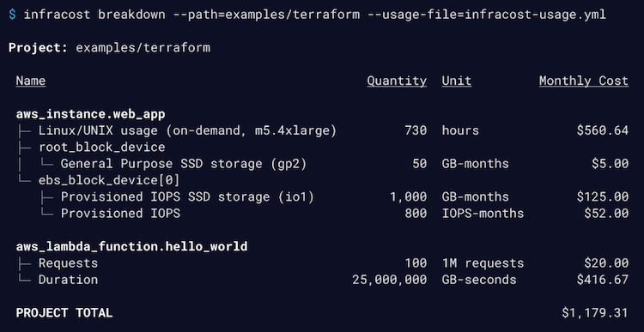The width and height of the screenshot is (644, 332).
Task: Click the $560.64 monthly cost value
Action: [603, 130]
